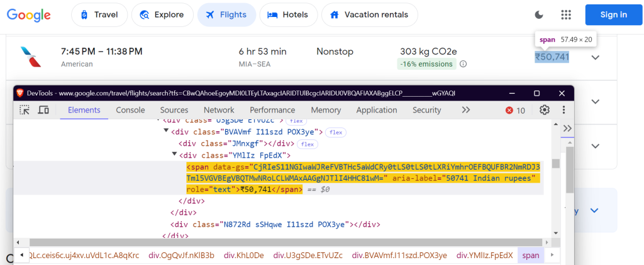Image resolution: width=644 pixels, height=265 pixels.
Task: Click the Elements vertical scrollbar thumb
Action: click(556, 164)
